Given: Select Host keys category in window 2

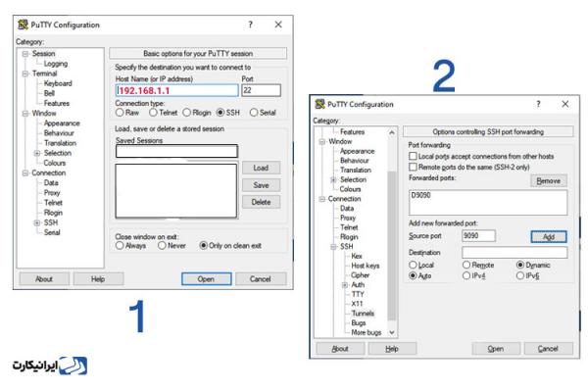Looking at the screenshot, I should (x=366, y=266).
